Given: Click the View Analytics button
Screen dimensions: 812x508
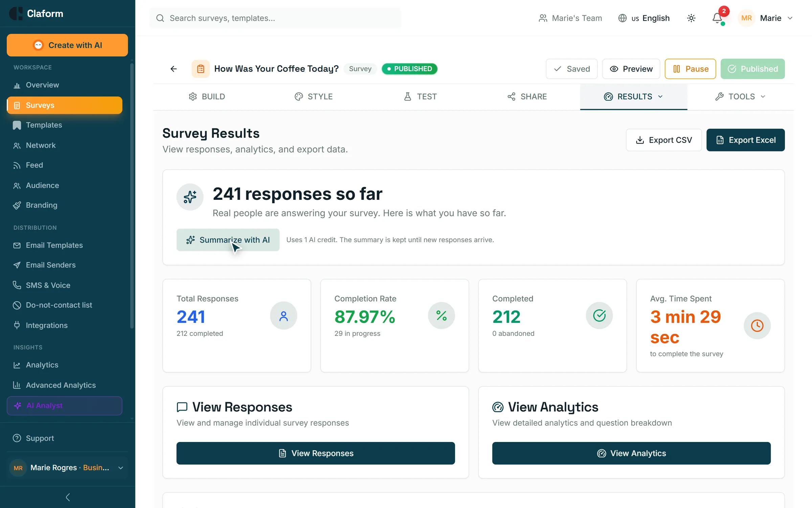Looking at the screenshot, I should [631, 453].
